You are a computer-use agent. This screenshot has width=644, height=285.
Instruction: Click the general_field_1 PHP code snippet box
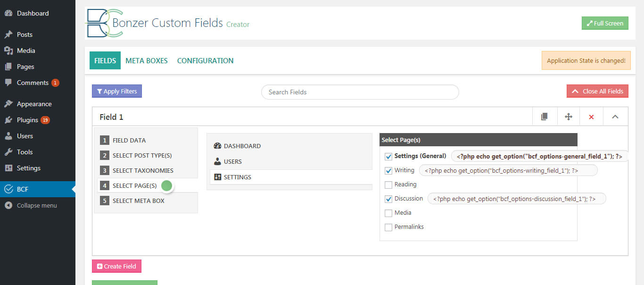click(x=539, y=156)
